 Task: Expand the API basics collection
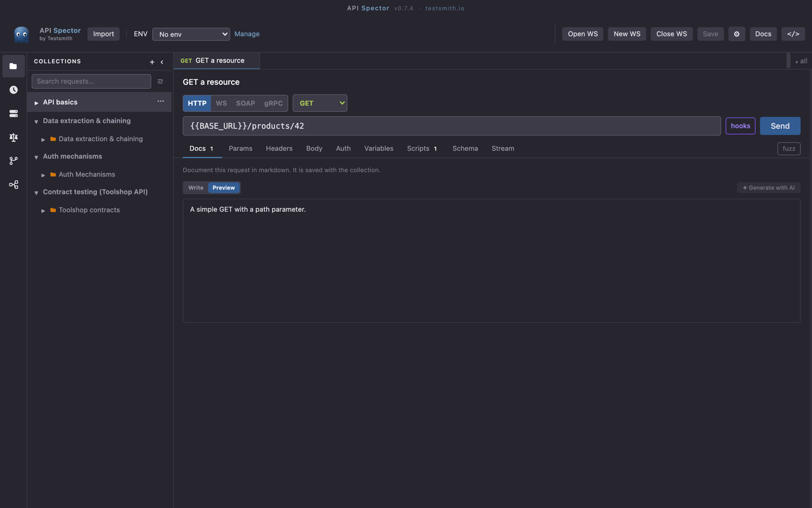tap(37, 103)
